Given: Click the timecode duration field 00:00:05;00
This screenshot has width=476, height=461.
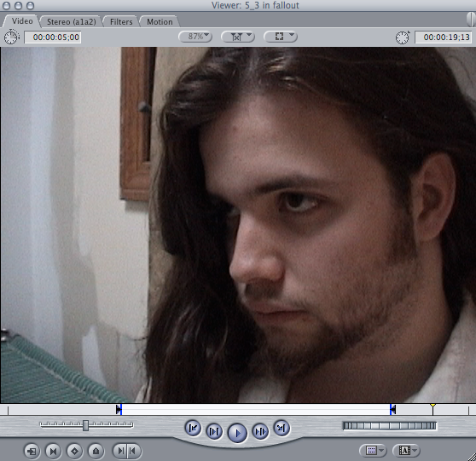Looking at the screenshot, I should point(53,37).
